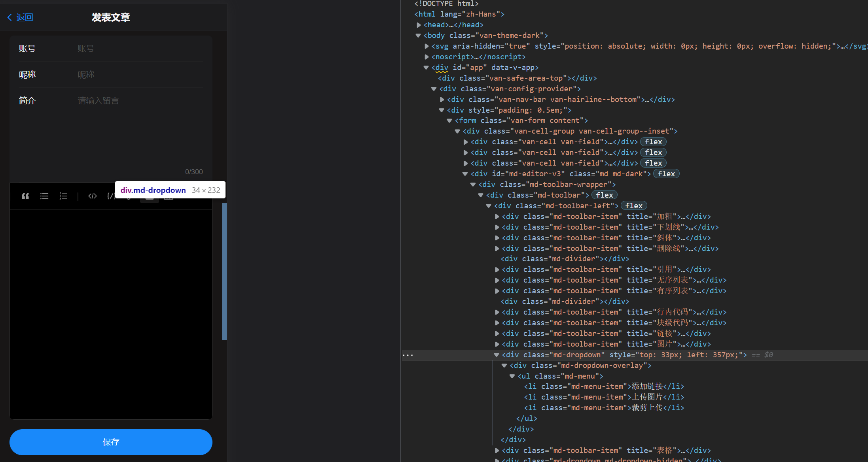Go back with the 返回 link
The image size is (868, 462).
click(x=20, y=17)
